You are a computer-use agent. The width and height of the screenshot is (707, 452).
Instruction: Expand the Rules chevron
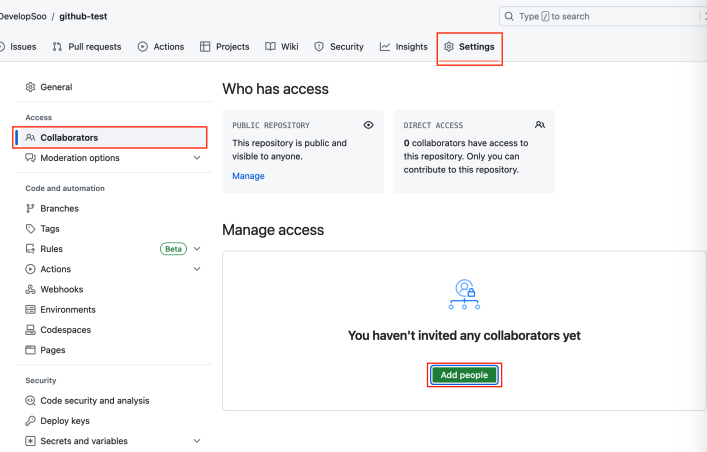(197, 249)
